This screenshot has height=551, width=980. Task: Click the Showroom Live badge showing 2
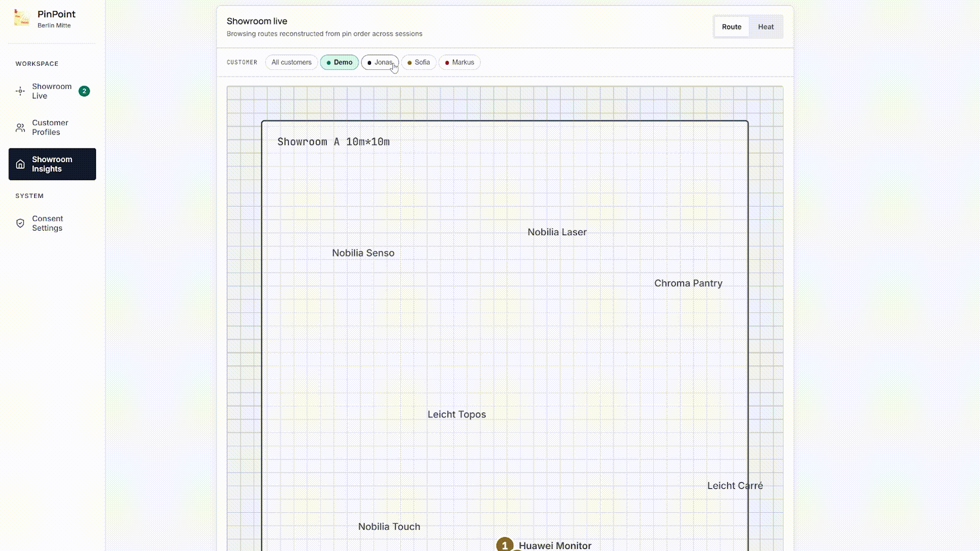(x=84, y=91)
